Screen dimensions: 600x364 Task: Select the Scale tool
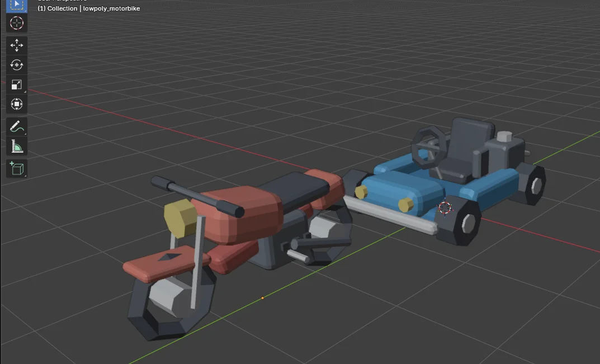pos(16,84)
